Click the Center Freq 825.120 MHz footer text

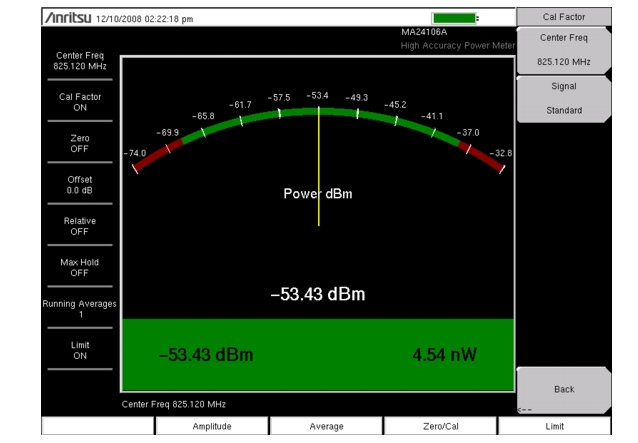click(x=174, y=404)
